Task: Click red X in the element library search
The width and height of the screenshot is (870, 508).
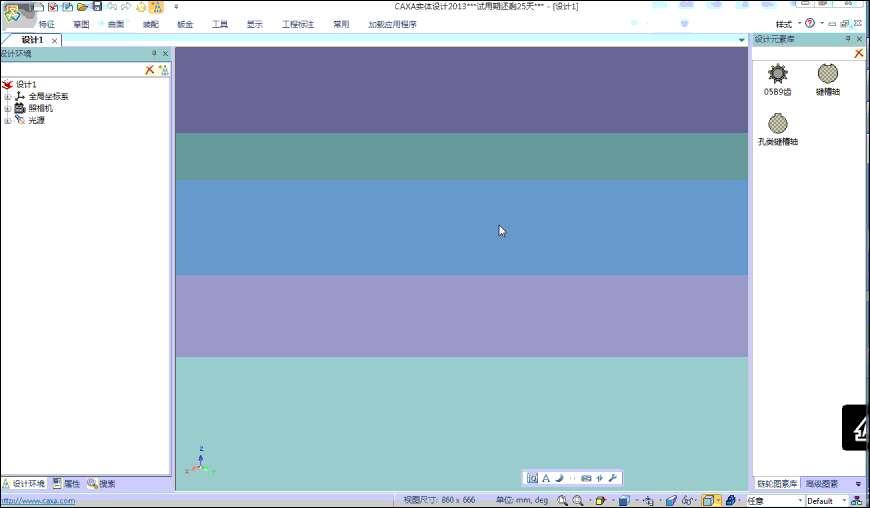Action: (x=859, y=53)
